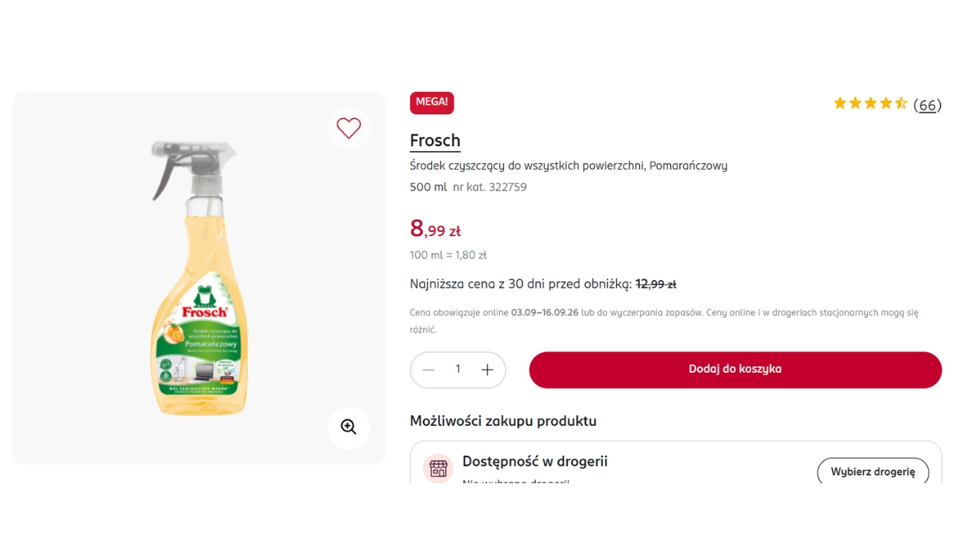Click the quantity field showing 1

458,370
